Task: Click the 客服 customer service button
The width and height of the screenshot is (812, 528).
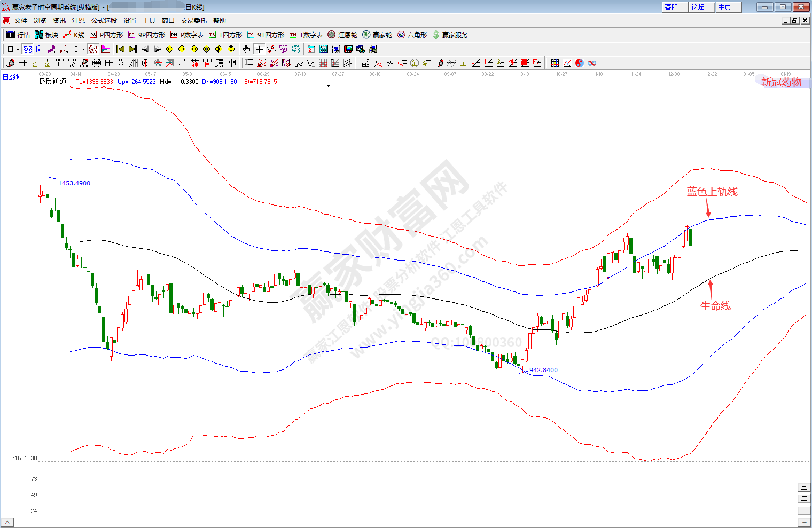Action: click(675, 7)
